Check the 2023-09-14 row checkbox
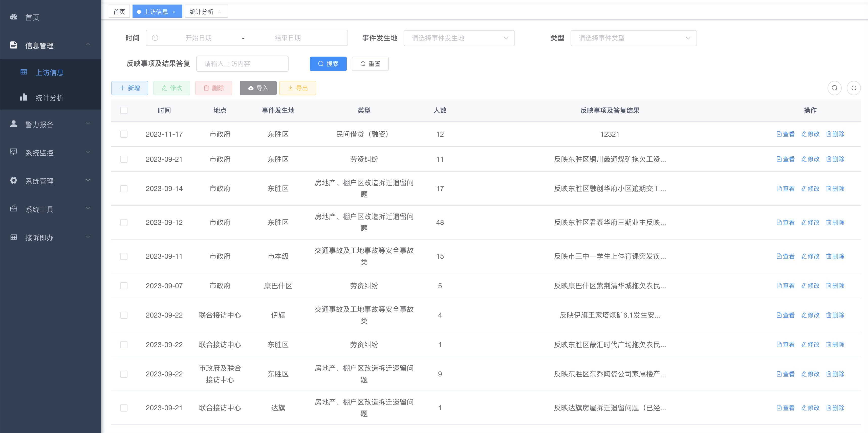Image resolution: width=868 pixels, height=433 pixels. coord(124,188)
